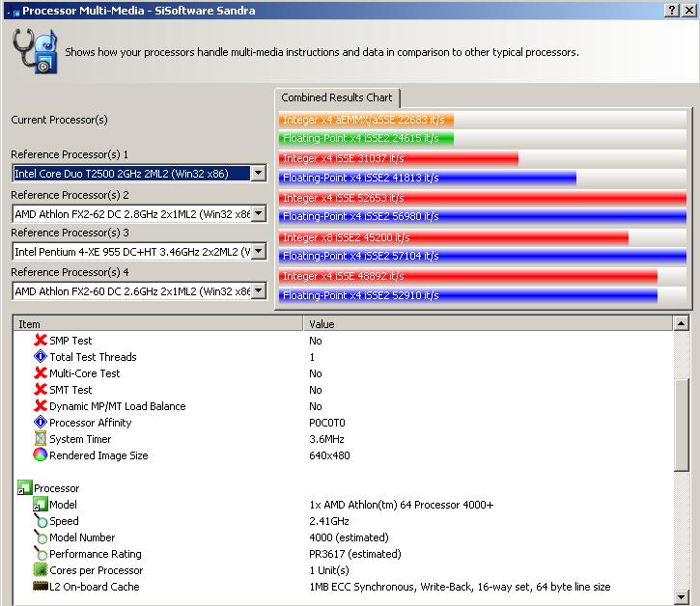Viewport: 700px width, 606px height.
Task: Click the scrollbar up arrow in the list
Action: point(682,323)
